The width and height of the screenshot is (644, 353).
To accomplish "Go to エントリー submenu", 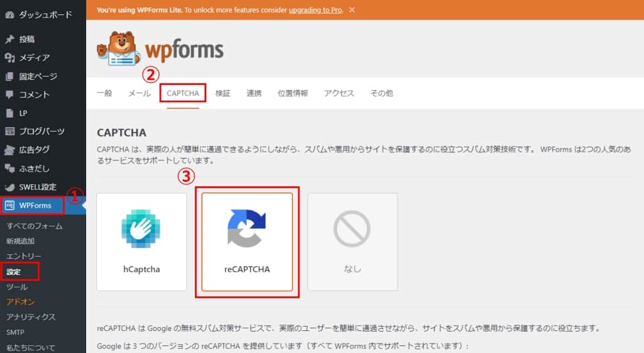I will pyautogui.click(x=24, y=257).
